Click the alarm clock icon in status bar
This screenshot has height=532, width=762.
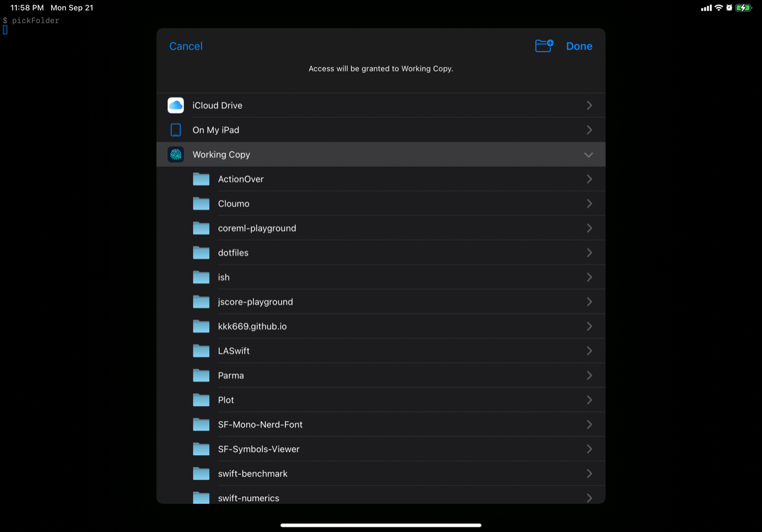(x=729, y=8)
